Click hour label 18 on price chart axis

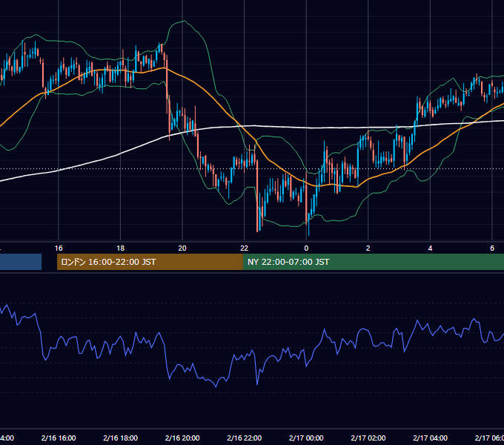click(x=121, y=248)
